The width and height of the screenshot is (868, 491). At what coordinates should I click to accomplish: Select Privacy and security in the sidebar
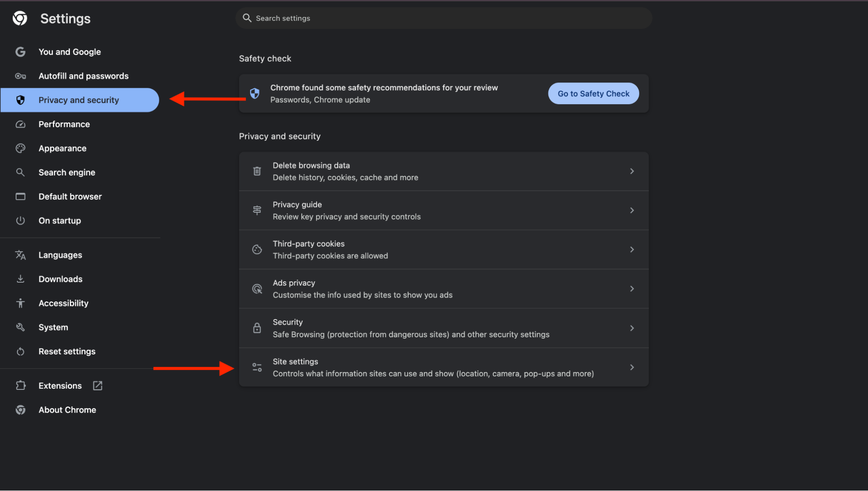[x=79, y=100]
